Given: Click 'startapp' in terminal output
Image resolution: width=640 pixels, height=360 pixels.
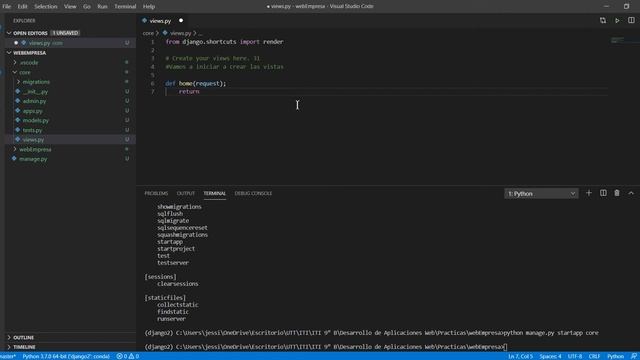Looking at the screenshot, I should pyautogui.click(x=170, y=242).
